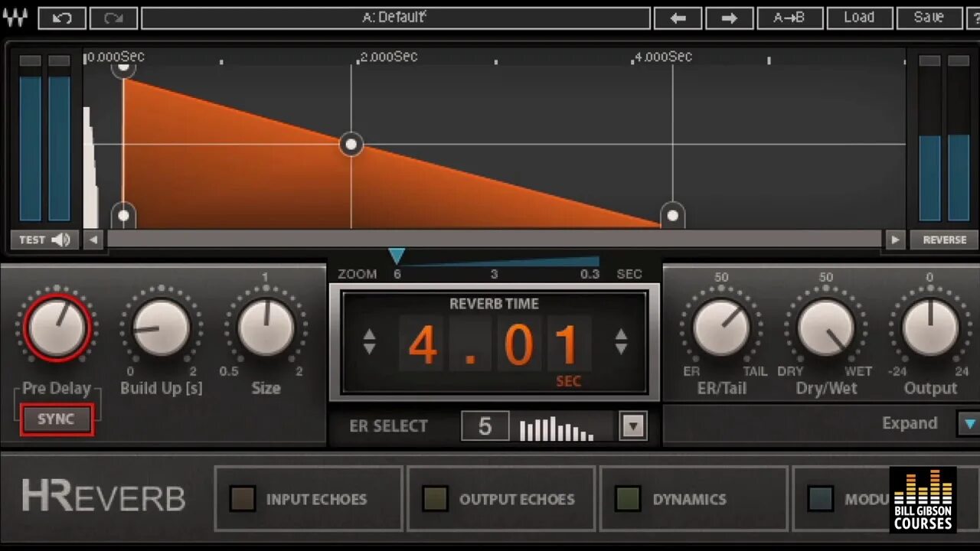The height and width of the screenshot is (551, 980).
Task: Click the left input meter clip indicator
Action: pos(31,60)
